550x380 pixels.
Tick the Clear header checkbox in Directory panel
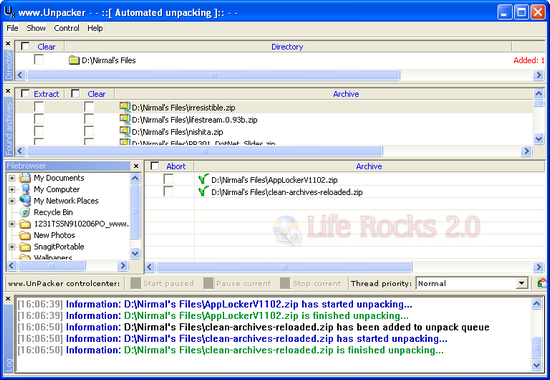coord(25,46)
